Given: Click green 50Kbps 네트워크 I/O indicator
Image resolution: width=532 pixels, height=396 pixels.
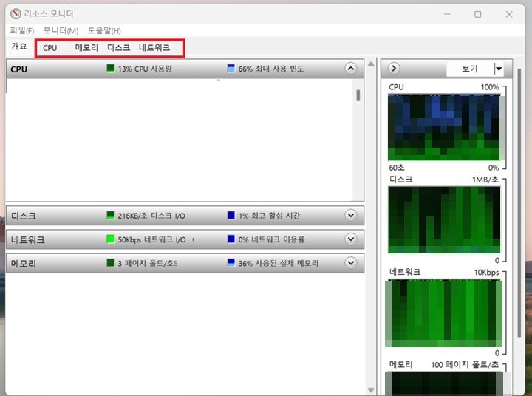Looking at the screenshot, I should click(x=110, y=239).
